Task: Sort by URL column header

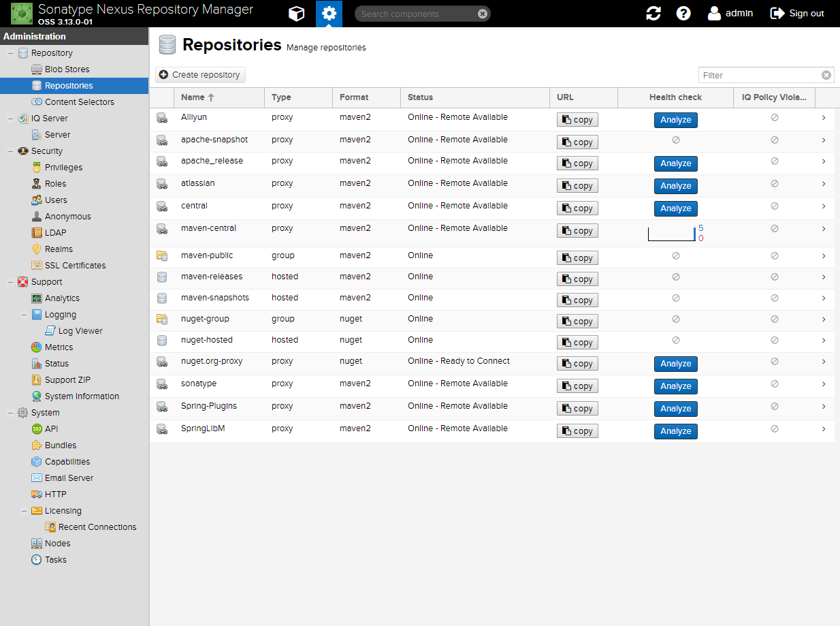Action: click(583, 97)
